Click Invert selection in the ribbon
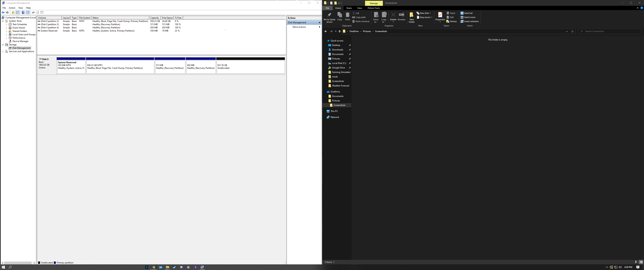This screenshot has width=644, height=270. pyautogui.click(x=470, y=22)
